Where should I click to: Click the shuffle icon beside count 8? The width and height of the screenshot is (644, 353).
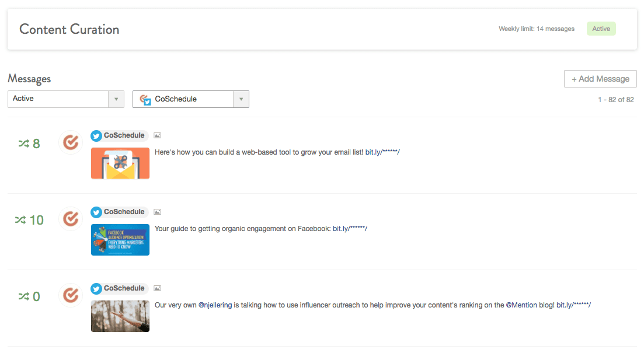(x=23, y=144)
